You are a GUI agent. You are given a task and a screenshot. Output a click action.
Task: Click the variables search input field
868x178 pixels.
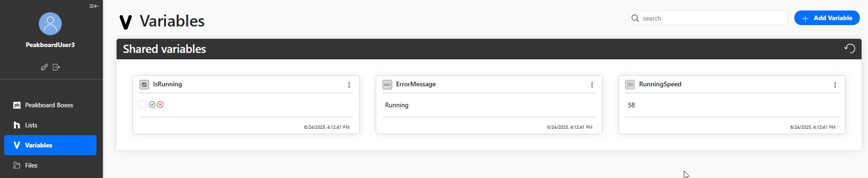(x=708, y=18)
